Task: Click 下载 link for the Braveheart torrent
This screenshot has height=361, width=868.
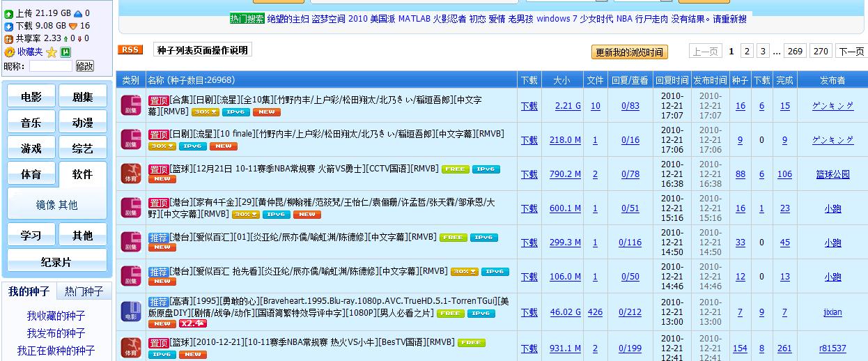Action: [x=529, y=312]
